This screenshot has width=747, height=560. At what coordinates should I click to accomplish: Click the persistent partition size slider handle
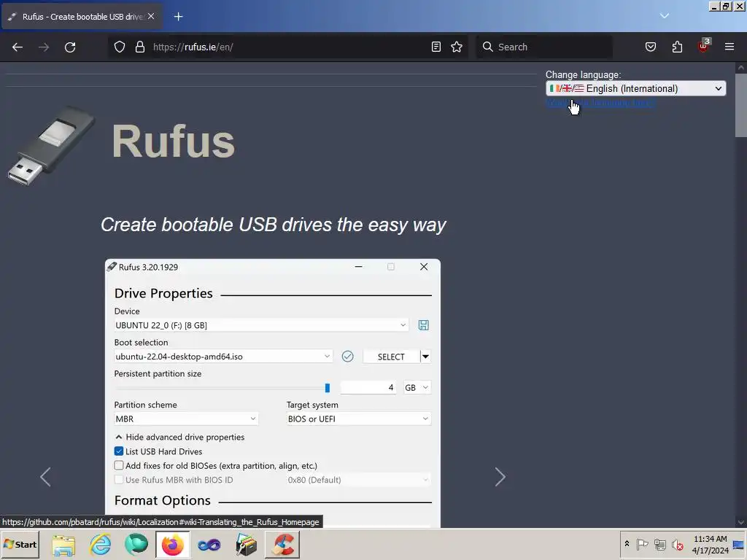pyautogui.click(x=328, y=388)
